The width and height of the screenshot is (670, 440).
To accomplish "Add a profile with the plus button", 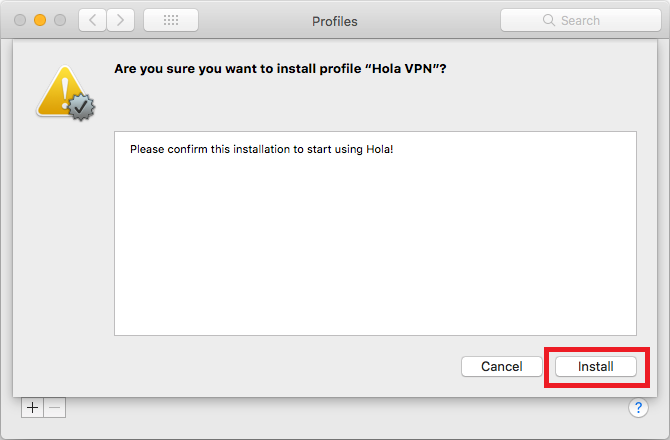I will click(x=33, y=407).
